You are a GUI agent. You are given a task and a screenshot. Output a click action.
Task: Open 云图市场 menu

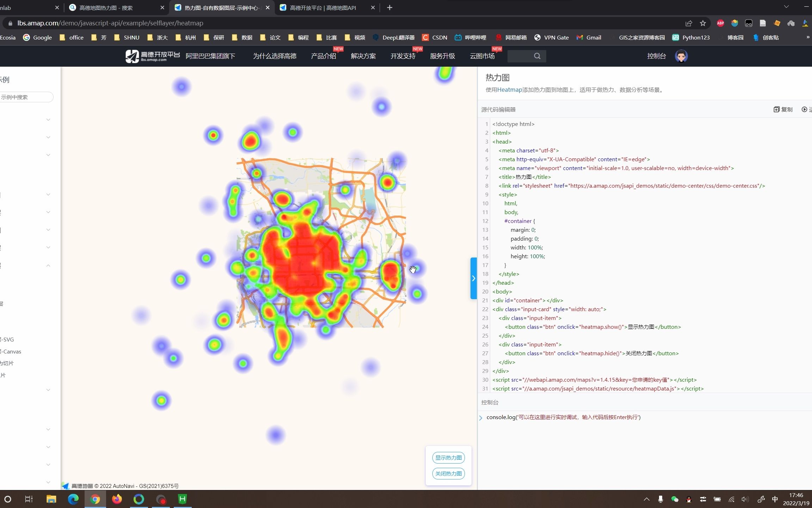[482, 56]
